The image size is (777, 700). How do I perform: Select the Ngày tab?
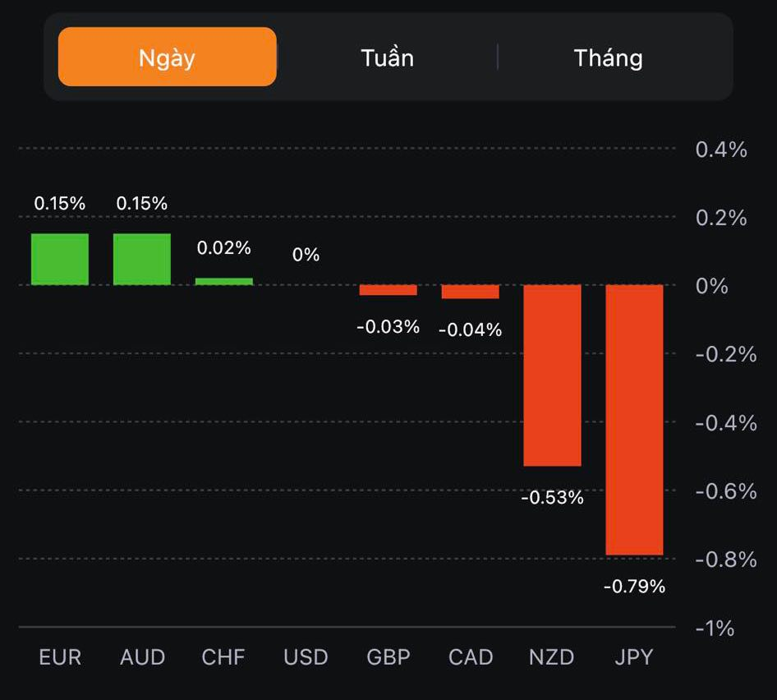point(167,58)
